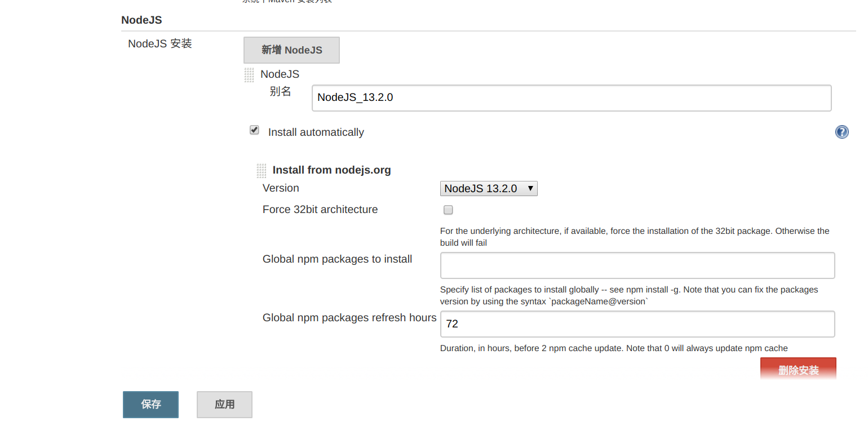The width and height of the screenshot is (868, 421).
Task: Click the blue help question mark icon
Action: (842, 132)
